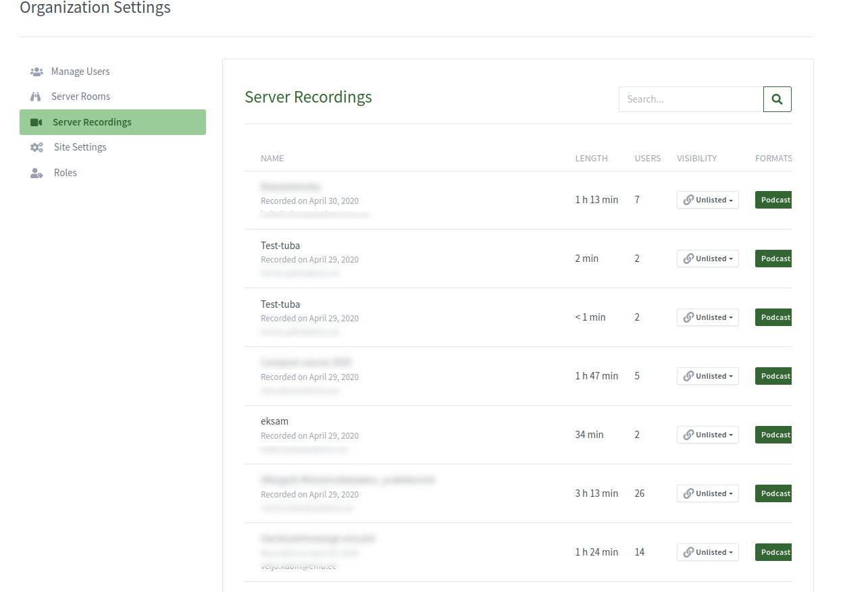Navigate to Site Settings in the sidebar

click(x=80, y=146)
